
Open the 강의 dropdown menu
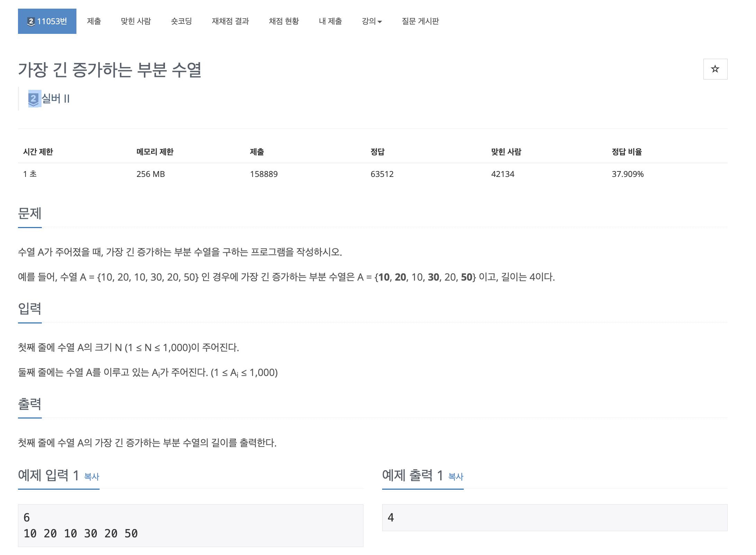[x=371, y=21]
